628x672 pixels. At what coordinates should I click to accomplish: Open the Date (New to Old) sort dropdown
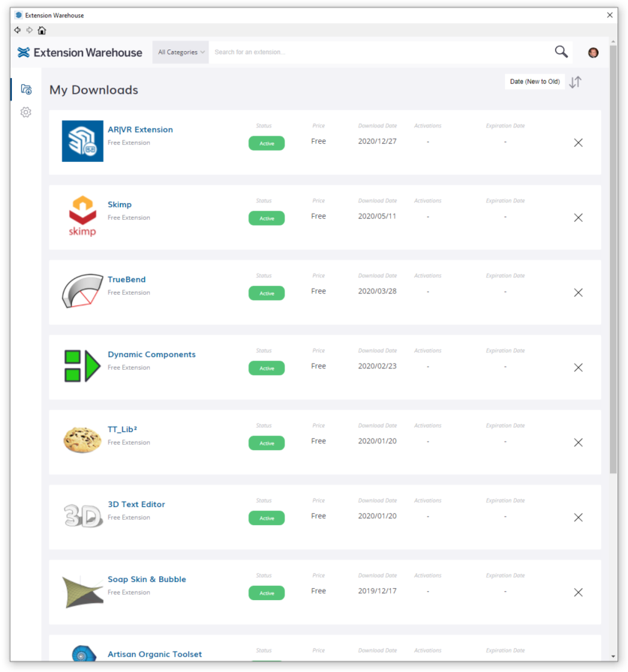(x=534, y=82)
